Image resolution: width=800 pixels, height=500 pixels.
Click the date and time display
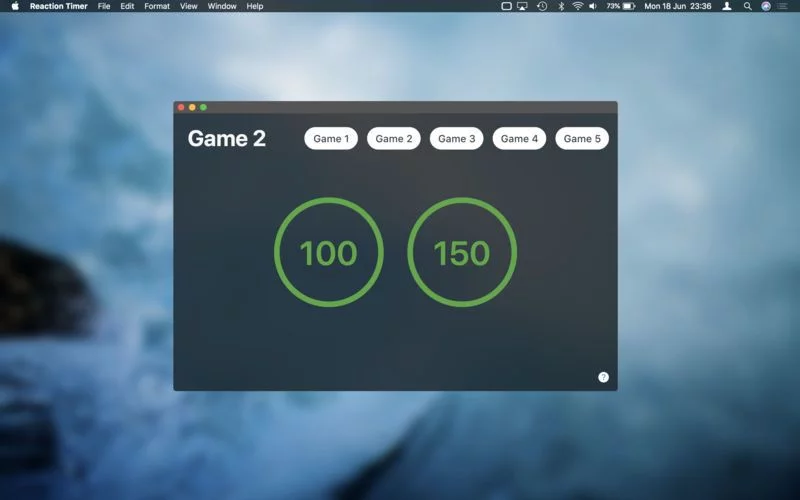click(x=678, y=6)
